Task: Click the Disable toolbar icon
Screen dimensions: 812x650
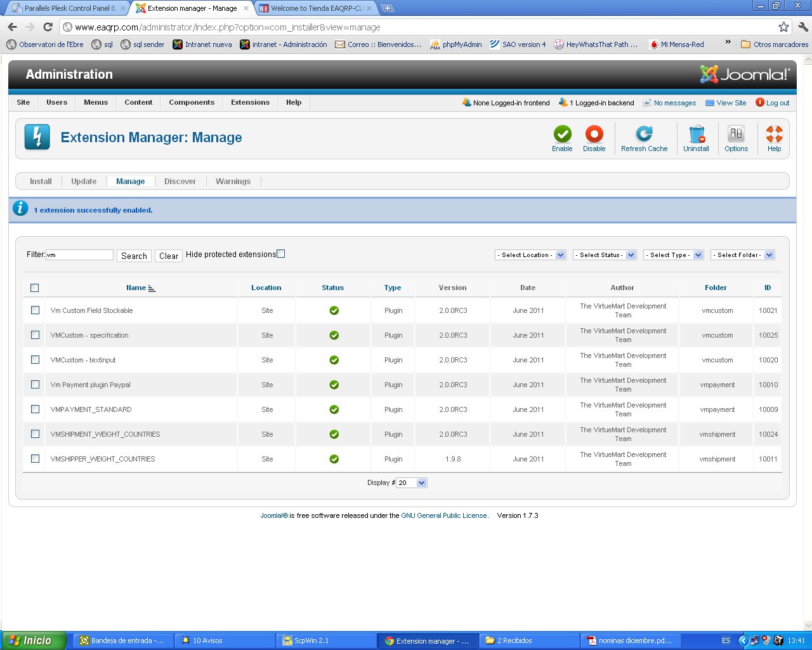Action: (594, 134)
